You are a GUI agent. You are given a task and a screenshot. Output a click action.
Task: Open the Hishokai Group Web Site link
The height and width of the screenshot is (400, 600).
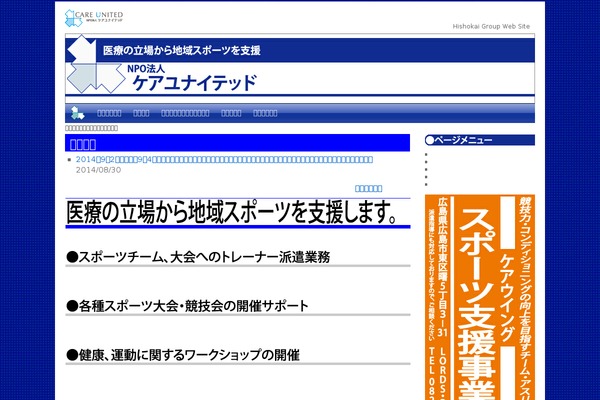pos(491,26)
